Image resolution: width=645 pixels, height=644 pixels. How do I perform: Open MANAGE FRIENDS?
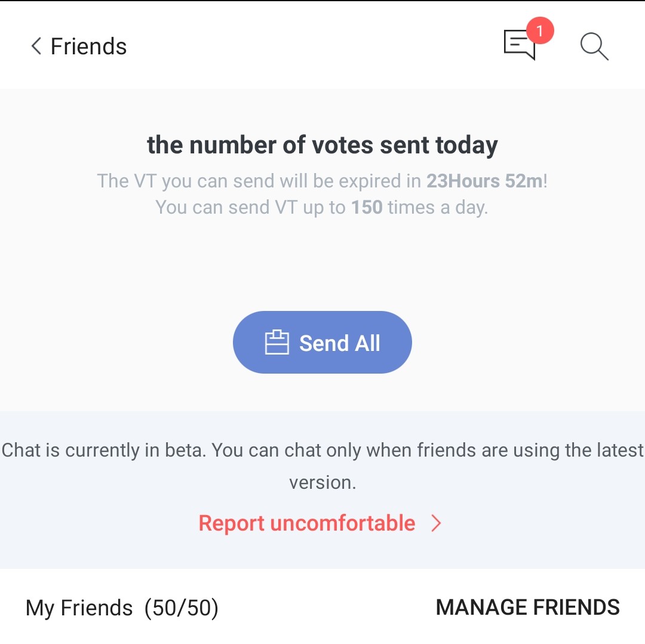pos(527,607)
